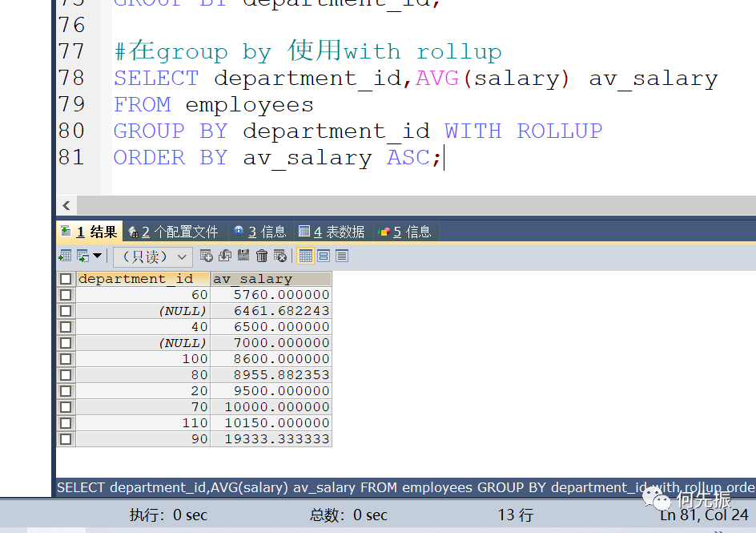The image size is (756, 533).
Task: Click the export-as table icon with green arrow
Action: tap(83, 256)
